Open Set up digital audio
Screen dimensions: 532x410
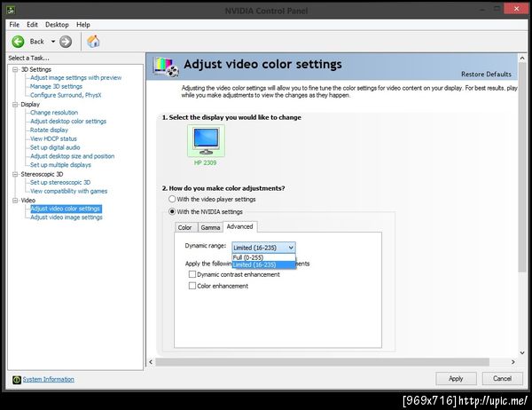pyautogui.click(x=55, y=147)
